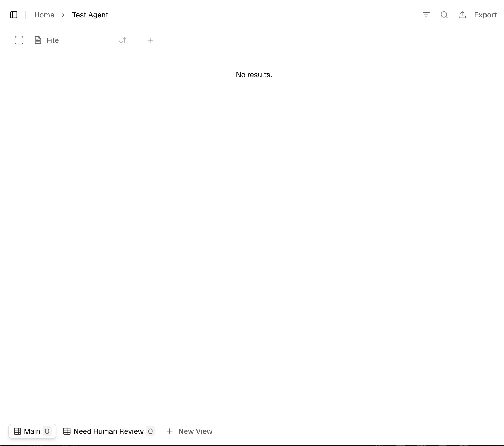Open the filter options icon
Image resolution: width=504 pixels, height=446 pixels.
click(426, 15)
